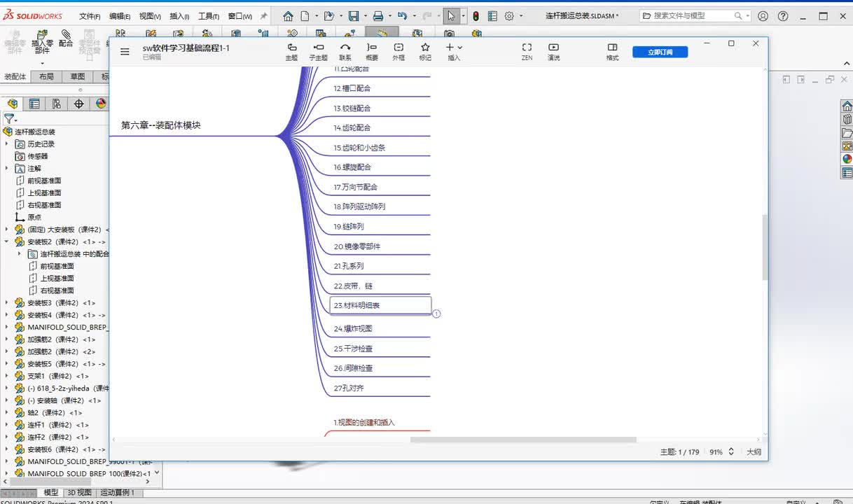Collapse the 安装板2 tree node
Viewport: 853px width, 504px height.
[x=7, y=241]
